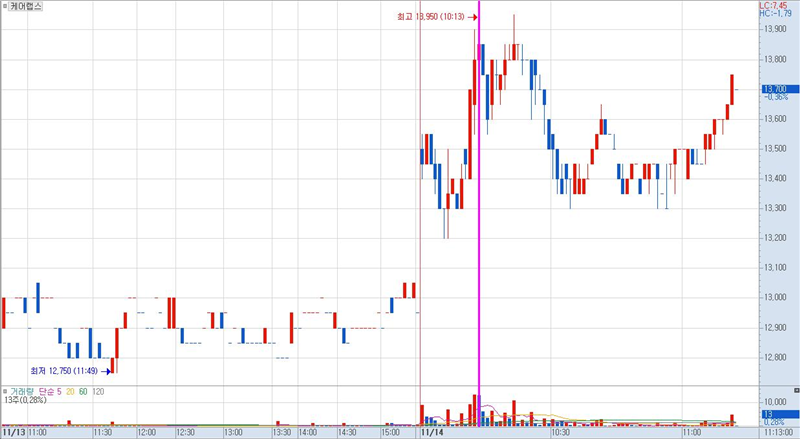Viewport: 800px width, 439px height.
Task: Click the 최저 12,750 (11:49) low annotation
Action: click(x=65, y=370)
